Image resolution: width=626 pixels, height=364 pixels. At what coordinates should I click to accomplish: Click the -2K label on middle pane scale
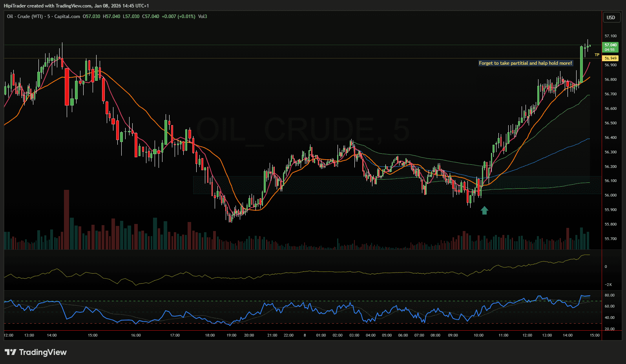click(608, 285)
